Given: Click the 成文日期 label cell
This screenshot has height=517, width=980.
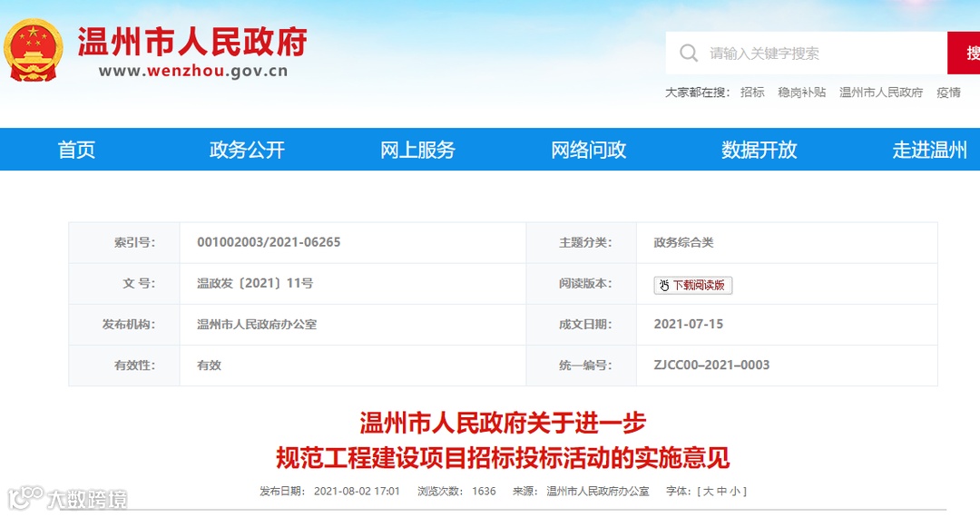Looking at the screenshot, I should click(582, 325).
